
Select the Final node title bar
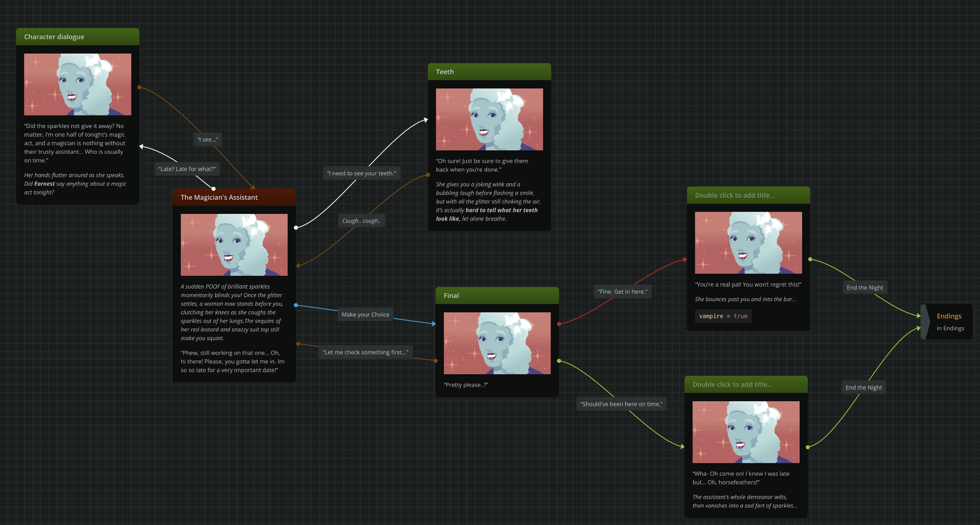click(497, 296)
